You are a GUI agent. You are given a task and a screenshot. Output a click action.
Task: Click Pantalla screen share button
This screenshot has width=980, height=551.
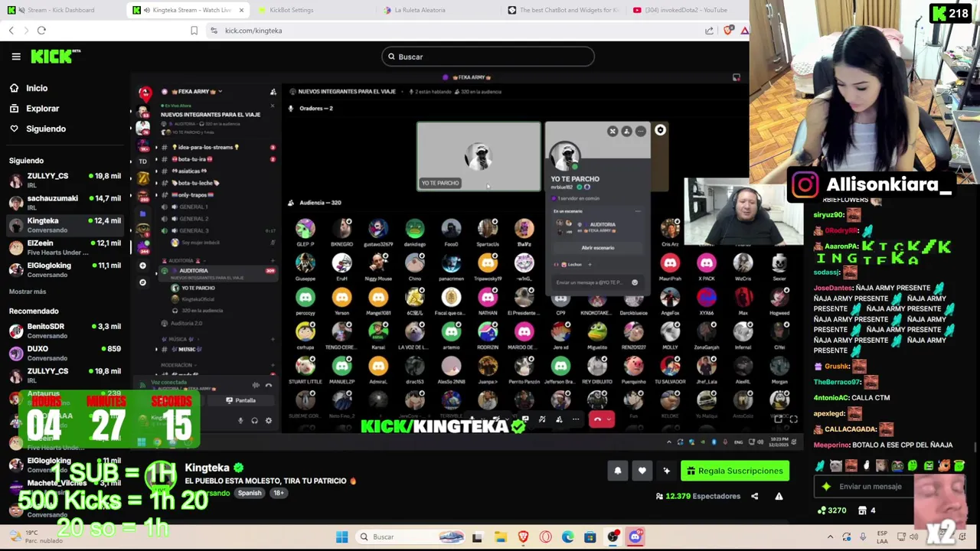click(241, 400)
